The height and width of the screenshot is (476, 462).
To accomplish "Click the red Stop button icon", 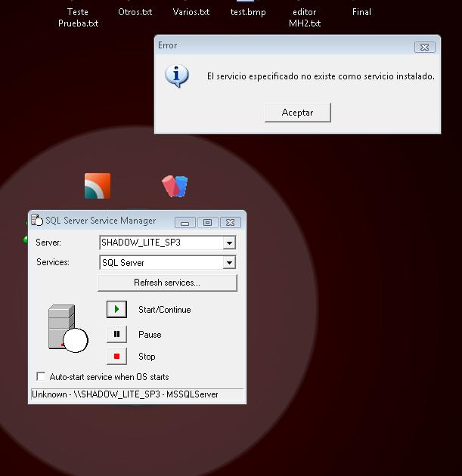I will coord(116,356).
